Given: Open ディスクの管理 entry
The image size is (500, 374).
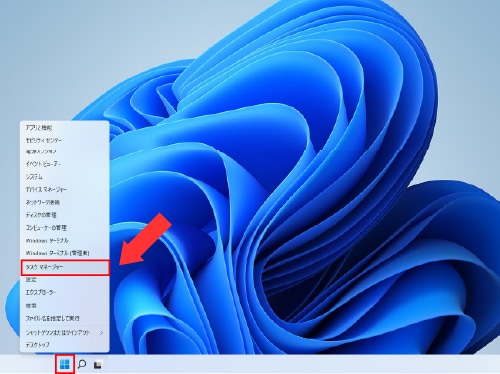Looking at the screenshot, I should (x=65, y=215).
